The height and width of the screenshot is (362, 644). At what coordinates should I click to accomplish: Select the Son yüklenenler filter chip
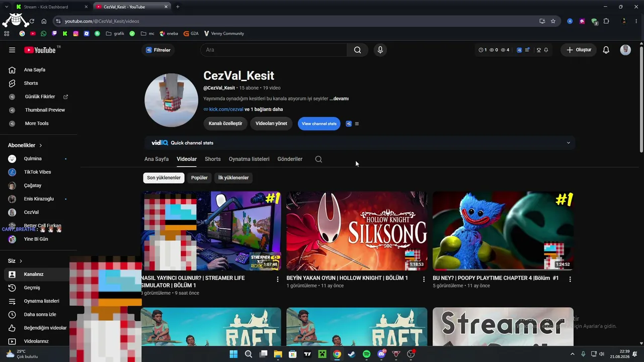click(164, 177)
